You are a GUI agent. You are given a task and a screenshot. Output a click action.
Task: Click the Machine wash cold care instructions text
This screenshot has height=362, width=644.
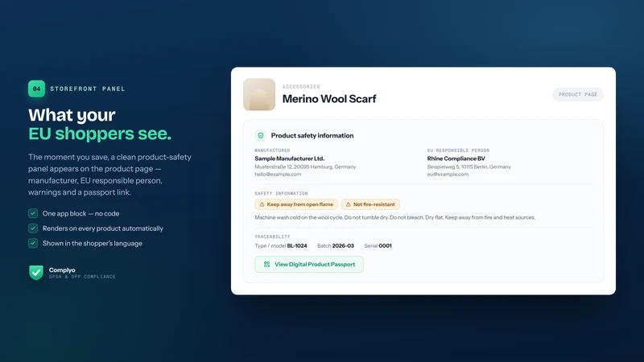394,217
